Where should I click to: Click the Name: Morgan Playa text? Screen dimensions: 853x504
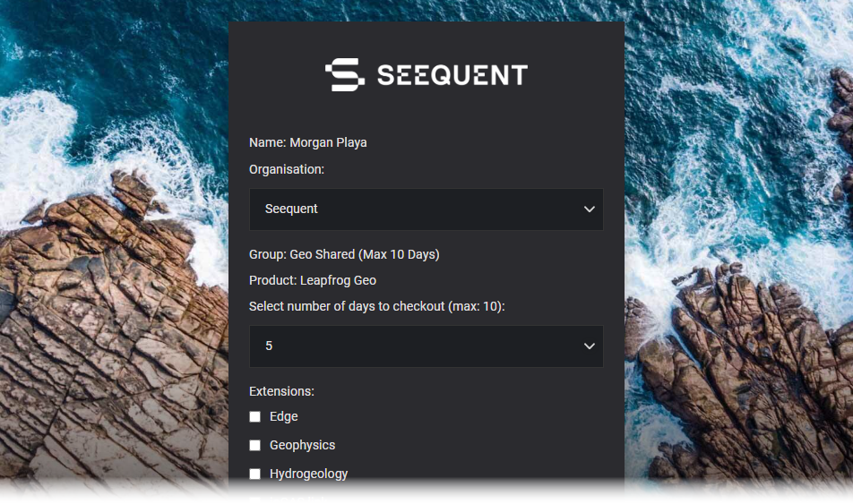(x=308, y=142)
